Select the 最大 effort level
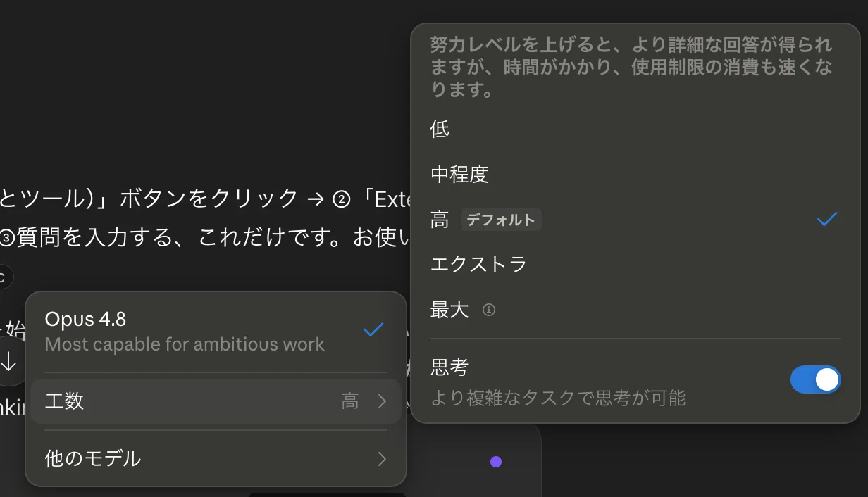 (x=635, y=309)
